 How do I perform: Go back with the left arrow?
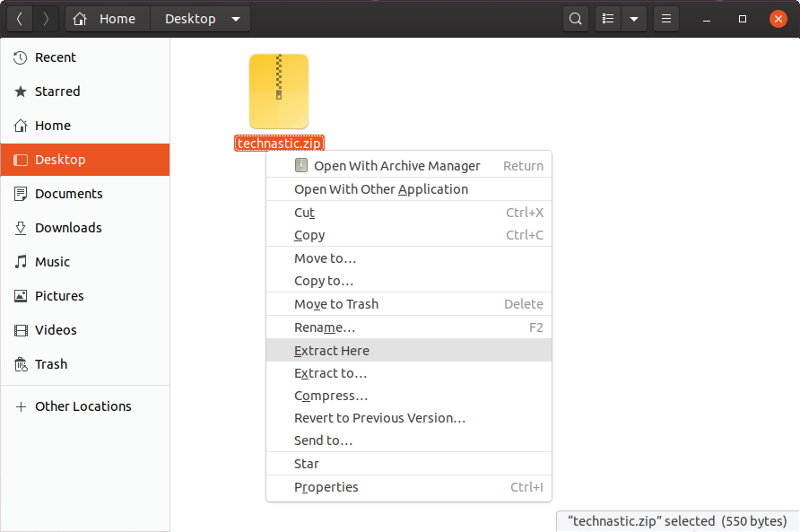(x=20, y=19)
